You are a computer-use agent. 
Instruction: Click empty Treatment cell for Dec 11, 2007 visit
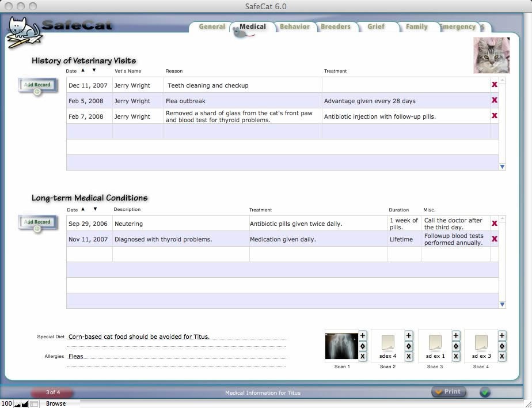pyautogui.click(x=406, y=85)
